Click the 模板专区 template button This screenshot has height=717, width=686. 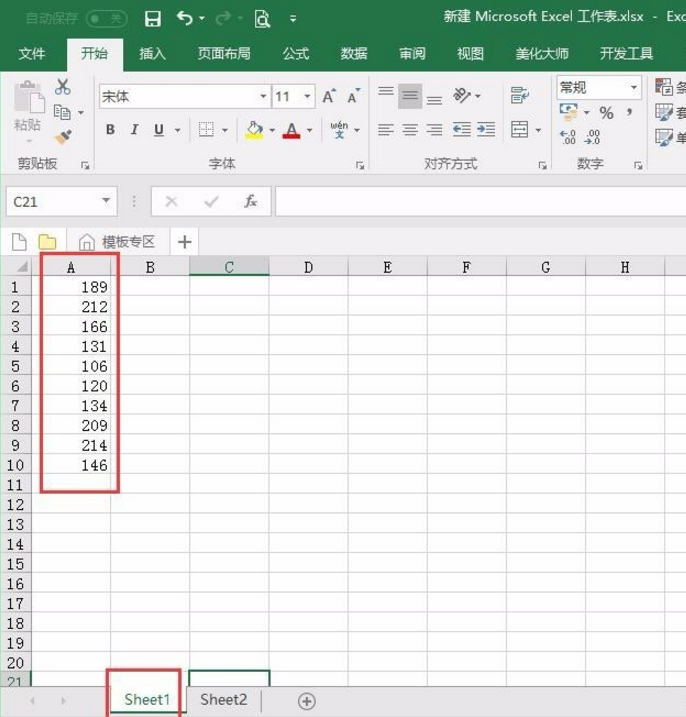118,241
